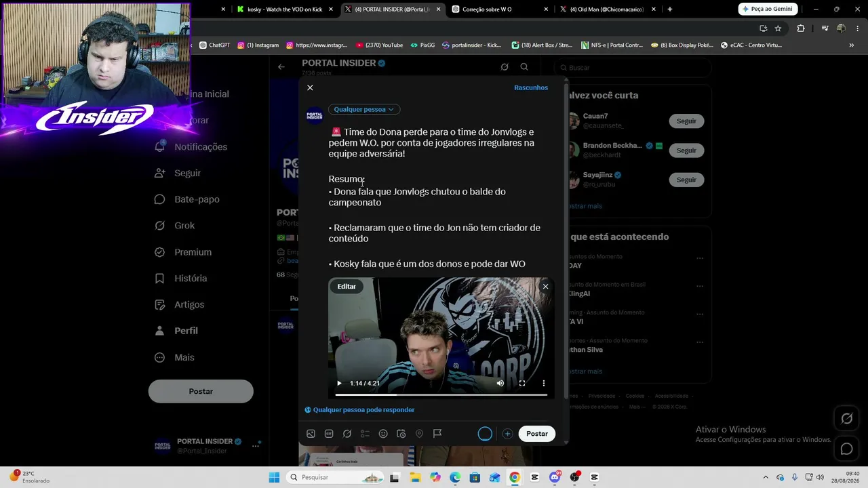Open Grok in sidebar

coord(175,226)
